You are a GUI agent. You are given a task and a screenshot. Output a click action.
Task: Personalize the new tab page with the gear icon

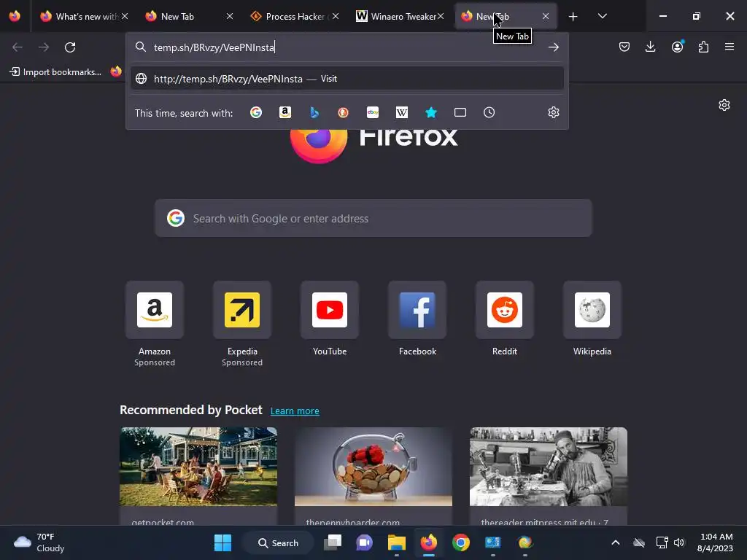click(724, 105)
